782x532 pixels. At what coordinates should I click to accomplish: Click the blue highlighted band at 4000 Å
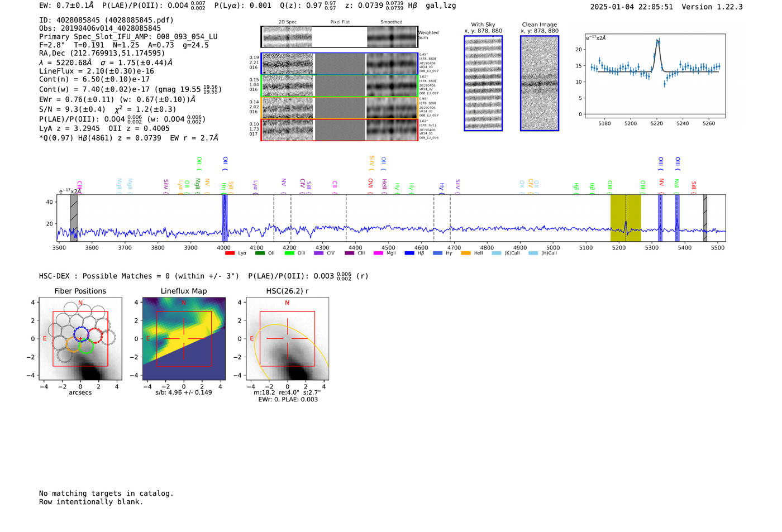pyautogui.click(x=225, y=218)
